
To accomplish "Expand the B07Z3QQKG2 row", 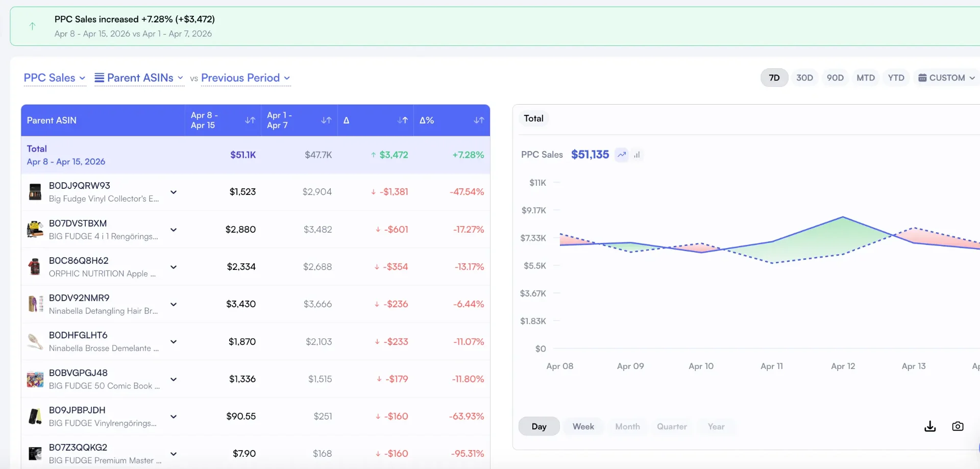I will (174, 454).
